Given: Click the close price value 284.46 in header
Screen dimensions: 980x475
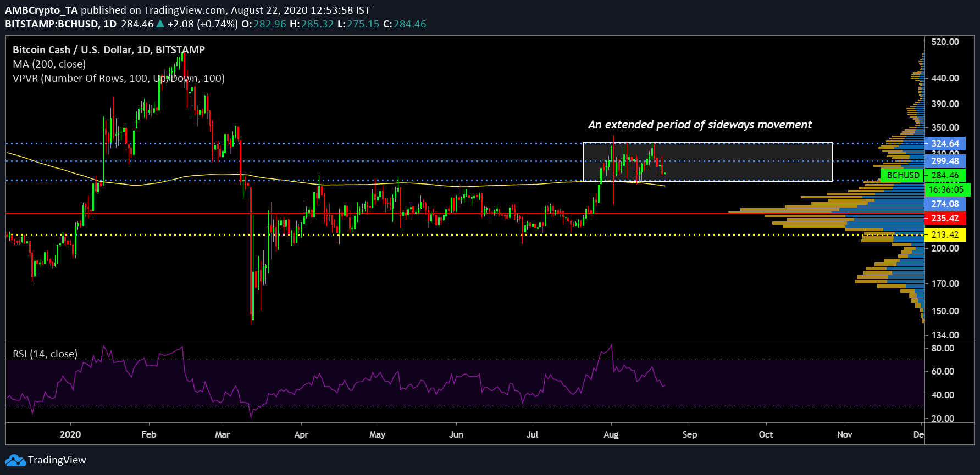Looking at the screenshot, I should coord(410,24).
